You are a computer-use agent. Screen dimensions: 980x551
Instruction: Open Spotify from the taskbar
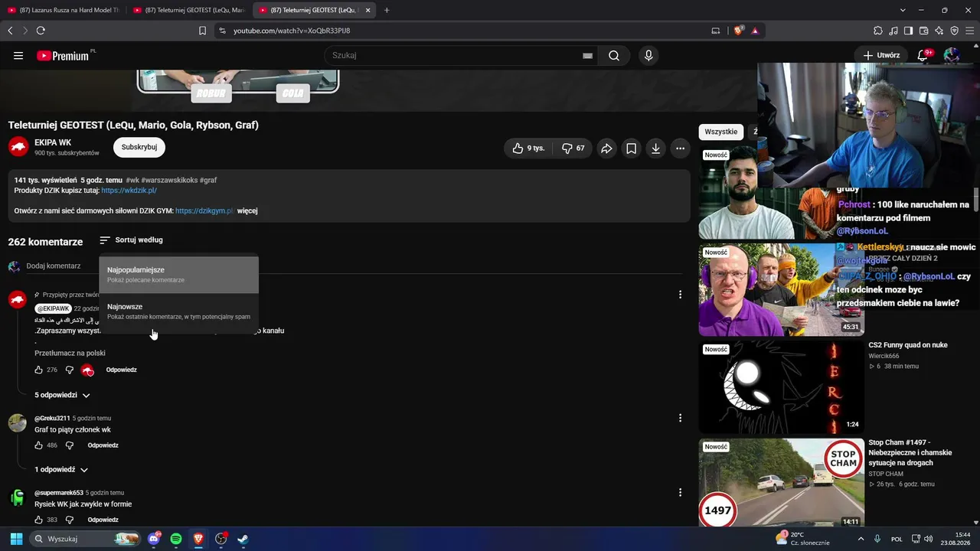(176, 539)
